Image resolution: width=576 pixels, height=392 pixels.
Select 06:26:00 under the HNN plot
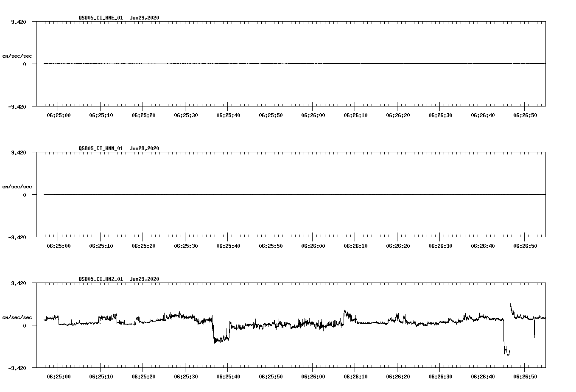click(x=313, y=246)
